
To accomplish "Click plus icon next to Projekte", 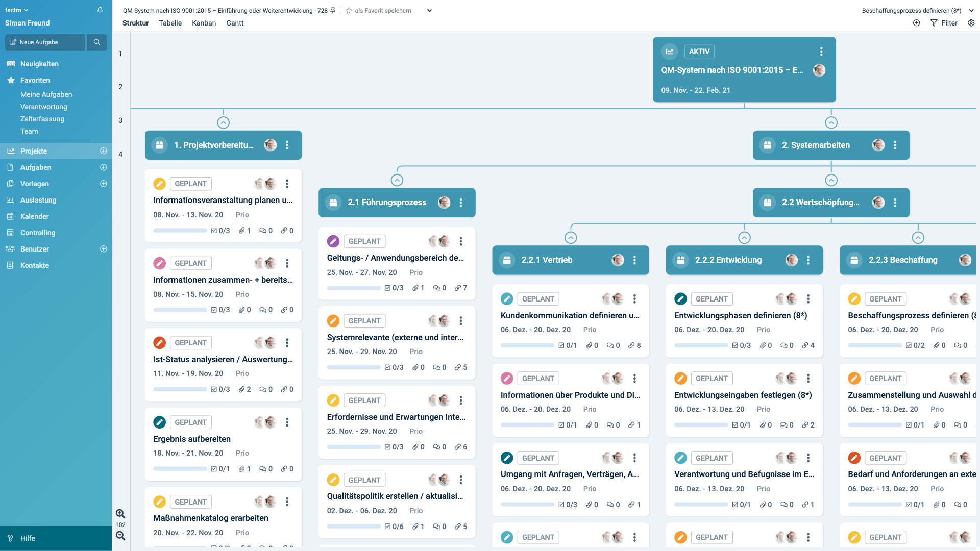I will 104,151.
